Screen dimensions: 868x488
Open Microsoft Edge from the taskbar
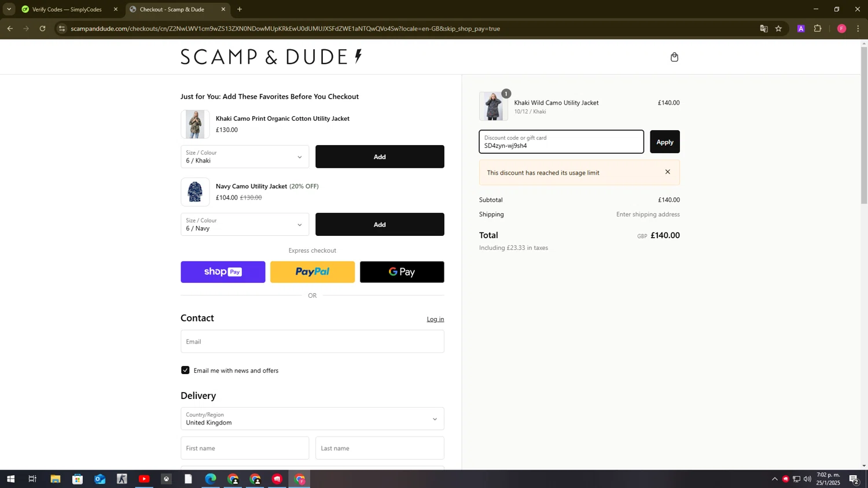click(x=211, y=479)
